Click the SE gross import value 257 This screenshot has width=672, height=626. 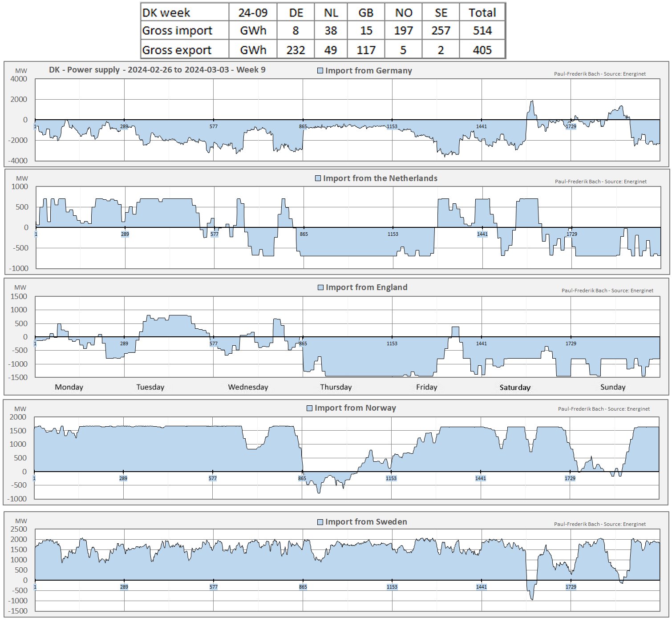coord(441,31)
